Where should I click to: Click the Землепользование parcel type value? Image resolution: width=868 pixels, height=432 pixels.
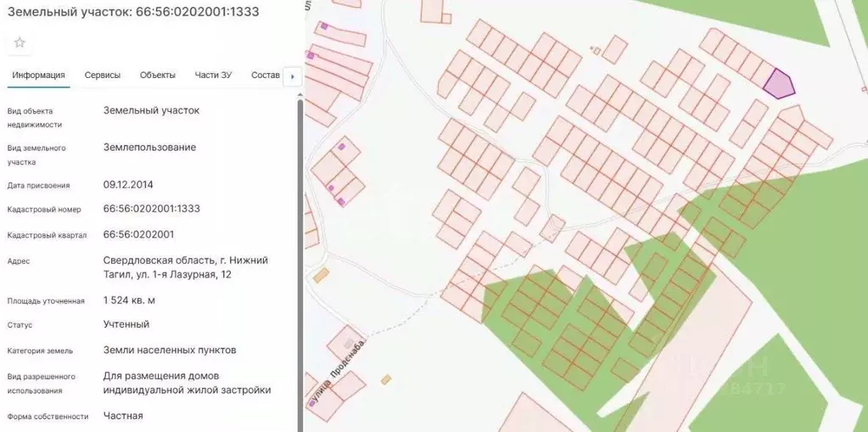pos(149,148)
